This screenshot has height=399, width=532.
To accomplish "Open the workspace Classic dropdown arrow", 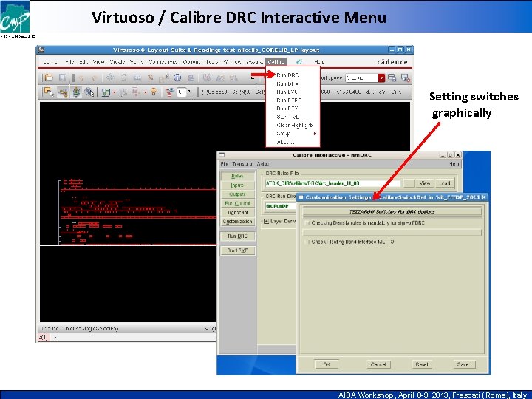I will tap(382, 78).
